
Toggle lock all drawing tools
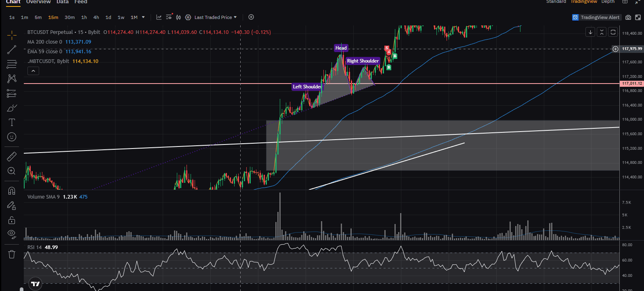click(12, 220)
